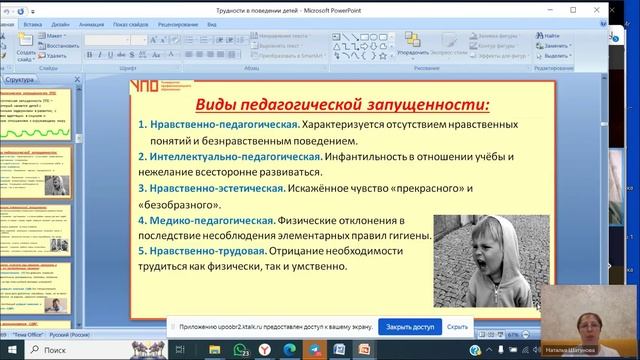Image resolution: width=640 pixels, height=360 pixels.
Task: Open the font color dropdown
Action: point(172,55)
